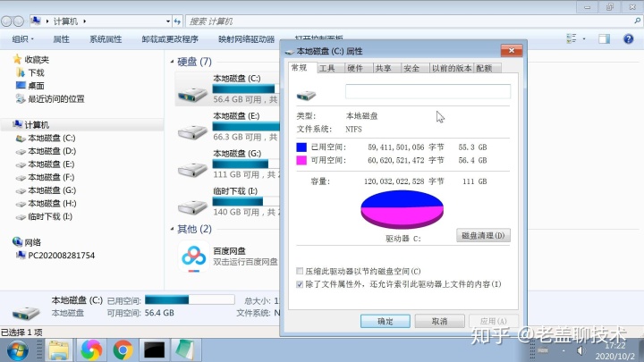Click the 取消 button
The image size is (644, 362).
click(439, 322)
